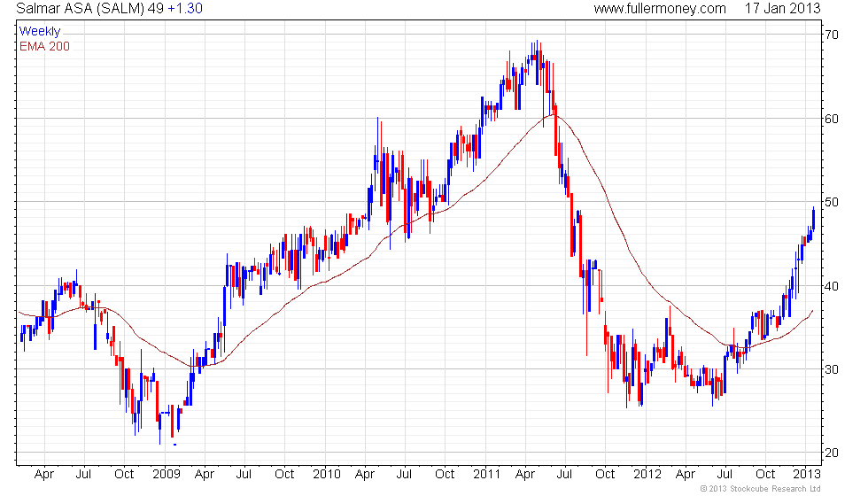The height and width of the screenshot is (496, 868).
Task: Click the '50' price axis label
Action: [832, 202]
